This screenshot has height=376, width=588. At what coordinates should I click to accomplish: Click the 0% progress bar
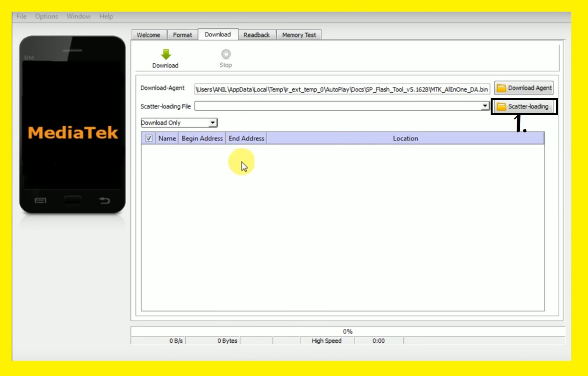[348, 331]
